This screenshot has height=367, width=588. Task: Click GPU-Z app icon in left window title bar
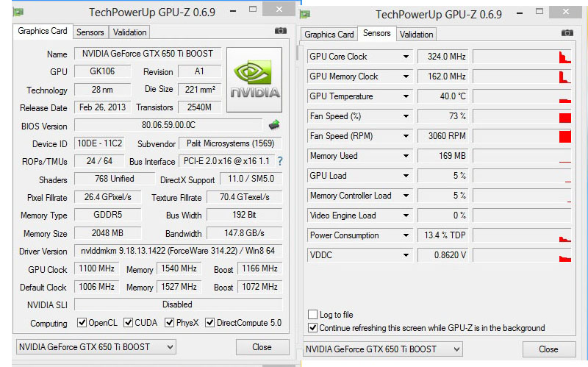(18, 12)
